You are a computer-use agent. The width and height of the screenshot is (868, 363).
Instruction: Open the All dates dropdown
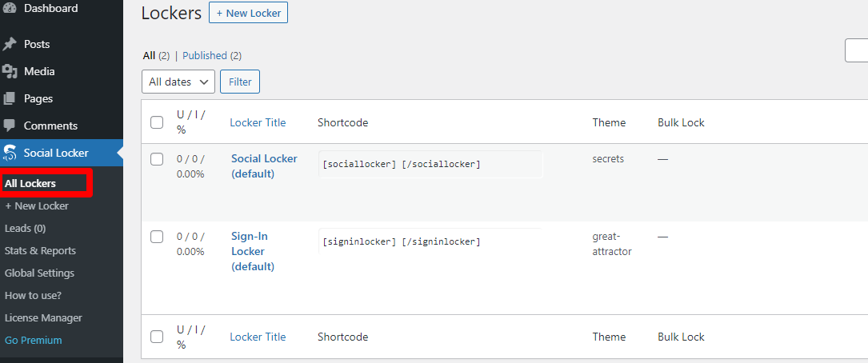(178, 82)
